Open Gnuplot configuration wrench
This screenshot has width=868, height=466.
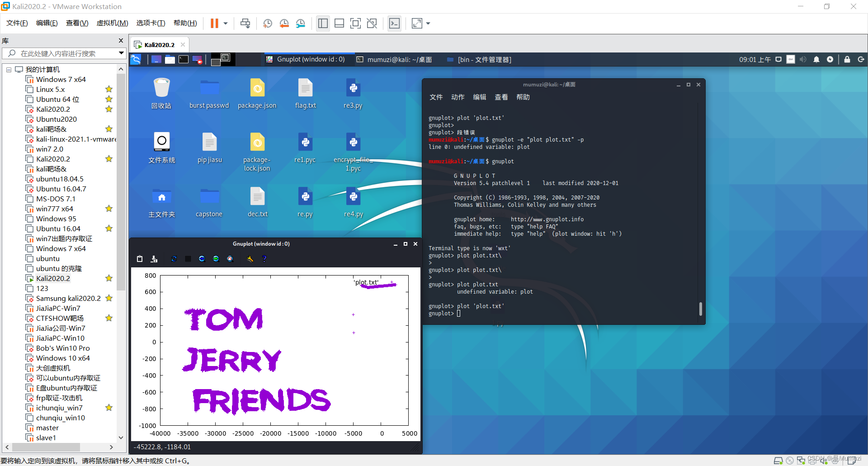tap(250, 259)
